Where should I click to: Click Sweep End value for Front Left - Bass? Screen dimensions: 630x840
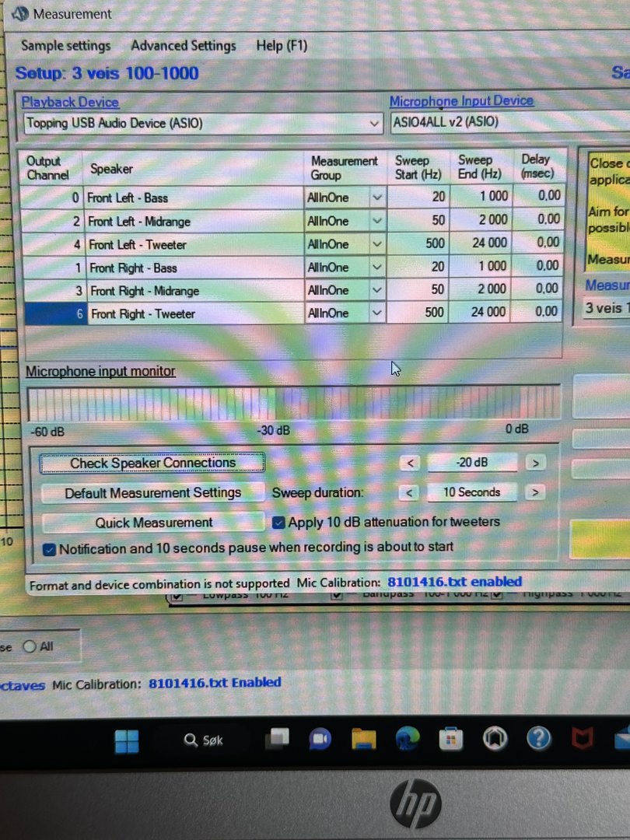[481, 196]
